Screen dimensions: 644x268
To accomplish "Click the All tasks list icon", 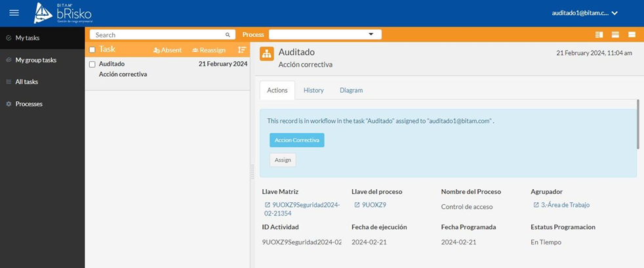I will [9, 82].
